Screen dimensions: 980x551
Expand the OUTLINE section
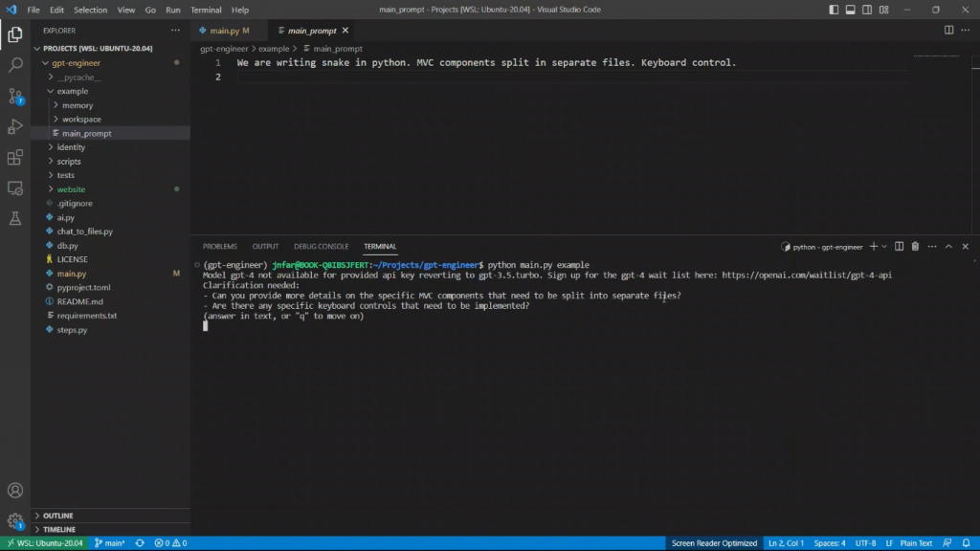[x=57, y=516]
